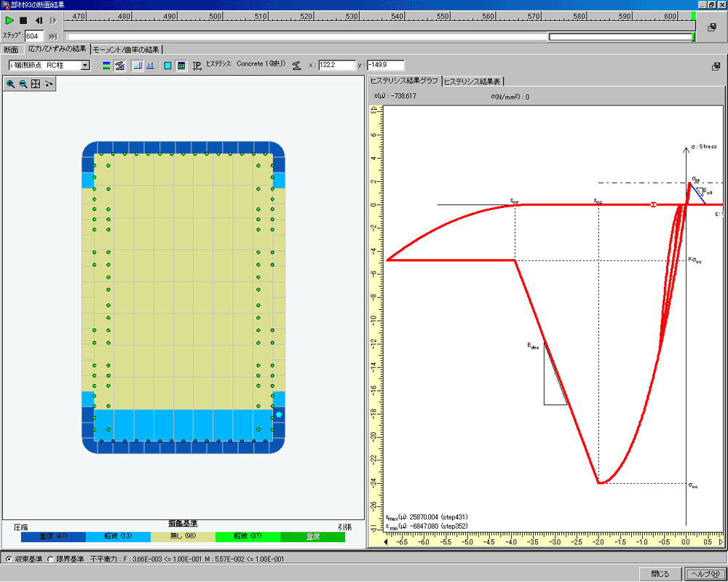The height and width of the screenshot is (582, 728).
Task: Select 収束基準 radio button
Action: [7, 559]
